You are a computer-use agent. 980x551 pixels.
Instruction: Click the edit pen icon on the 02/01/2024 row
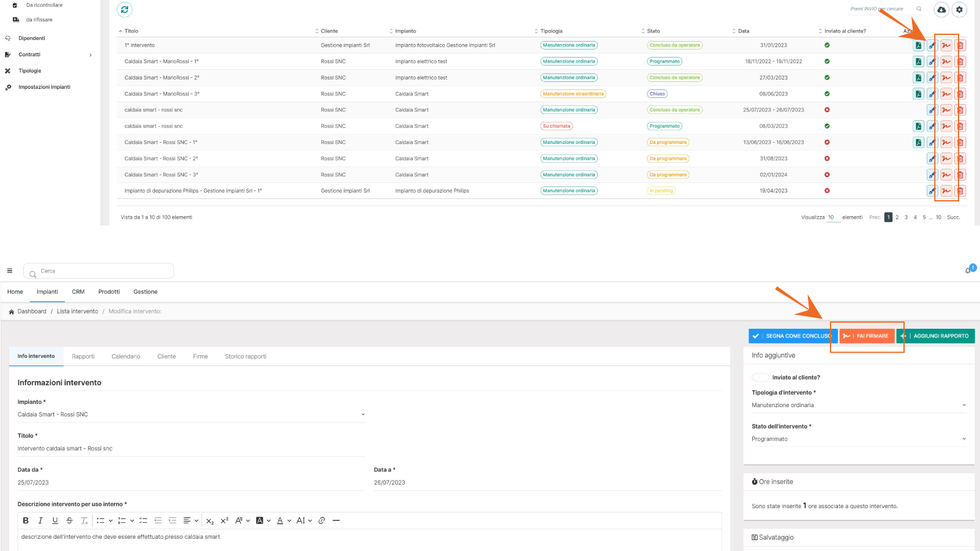click(932, 175)
